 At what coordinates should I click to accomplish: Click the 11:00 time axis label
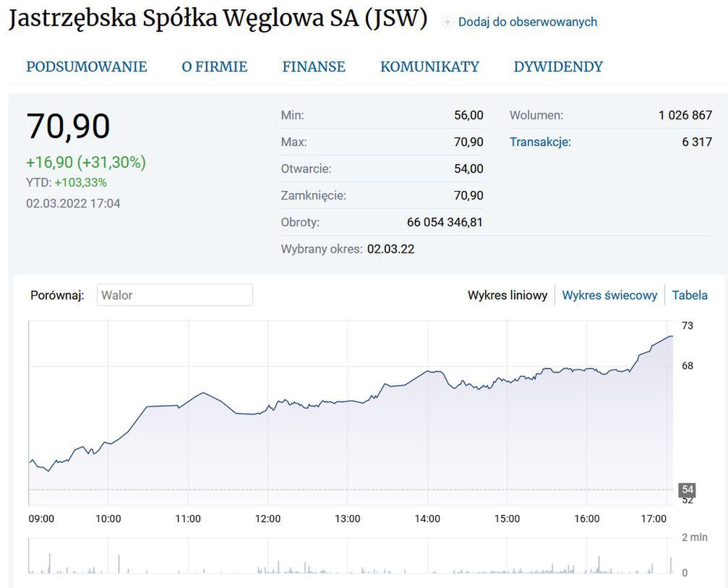click(x=188, y=519)
